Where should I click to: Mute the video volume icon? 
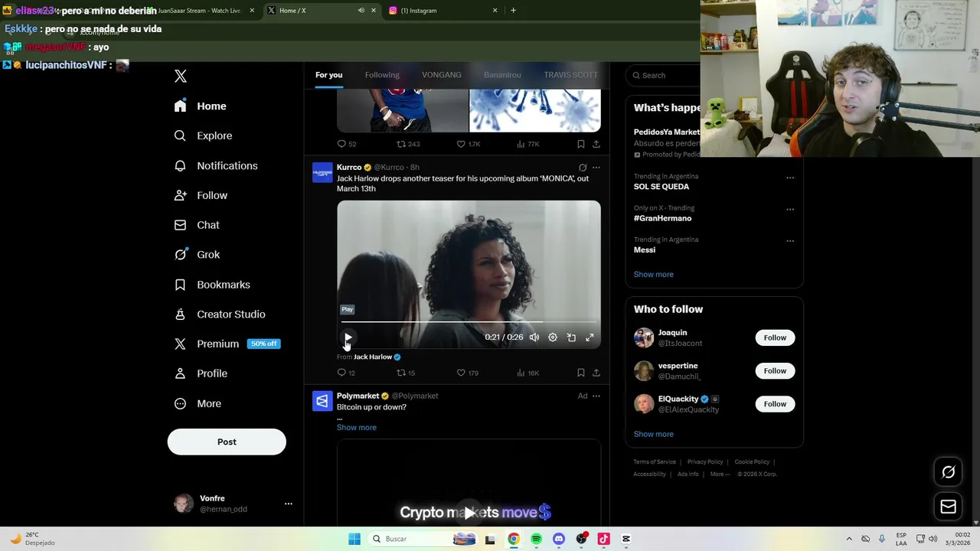534,337
